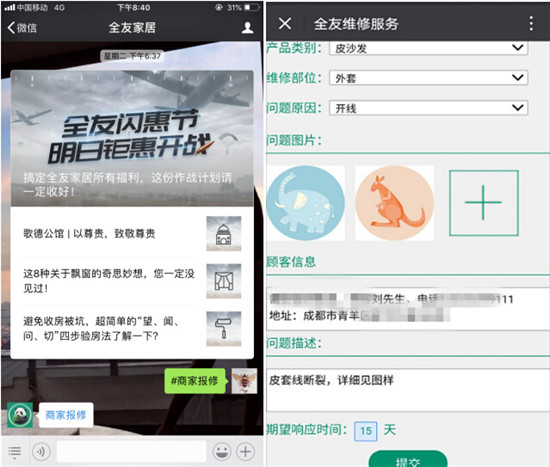
Task: Expand the 产品类别 dropdown showing 皮沙发
Action: (428, 48)
